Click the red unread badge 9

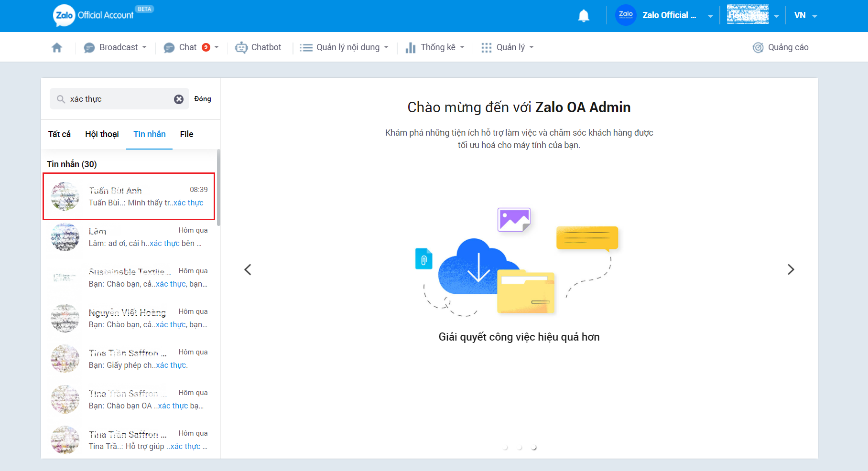point(206,47)
